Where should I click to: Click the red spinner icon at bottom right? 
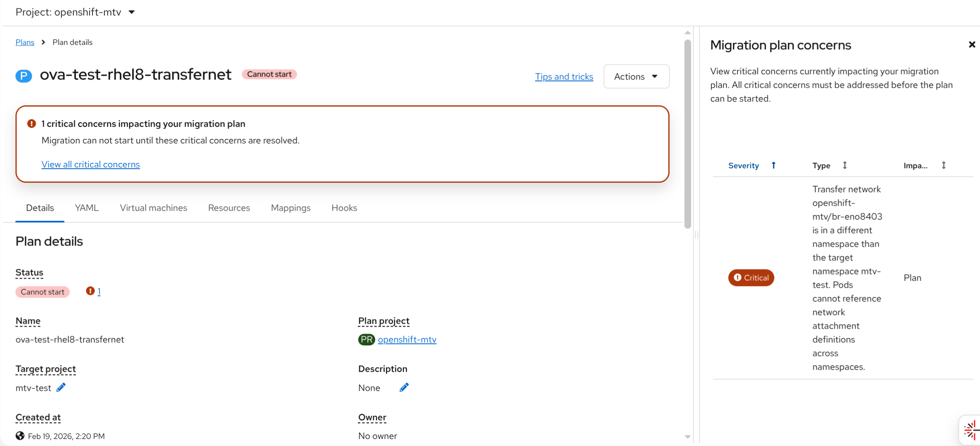(971, 431)
